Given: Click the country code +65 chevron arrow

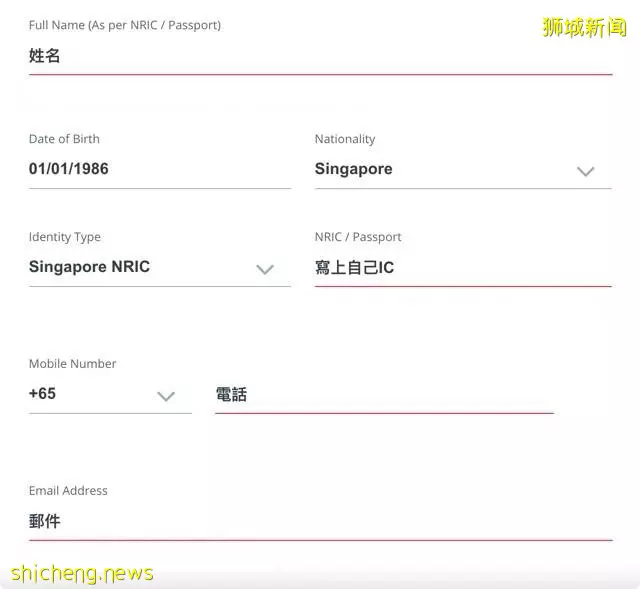Looking at the screenshot, I should pos(166,396).
